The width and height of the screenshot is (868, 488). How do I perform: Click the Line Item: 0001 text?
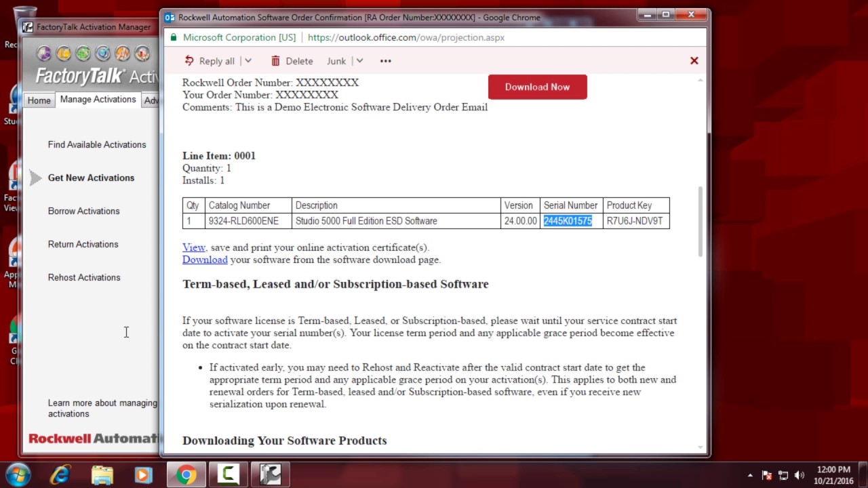[x=219, y=156]
